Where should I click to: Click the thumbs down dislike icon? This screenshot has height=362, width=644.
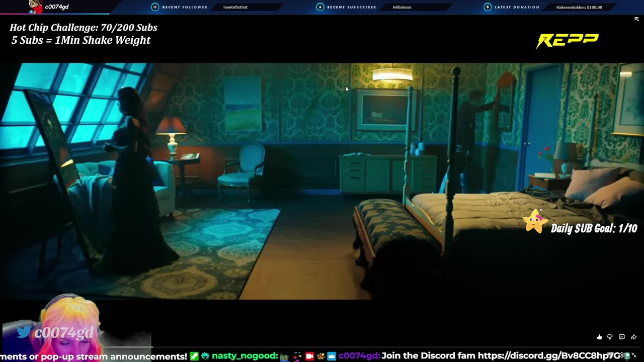pyautogui.click(x=610, y=337)
